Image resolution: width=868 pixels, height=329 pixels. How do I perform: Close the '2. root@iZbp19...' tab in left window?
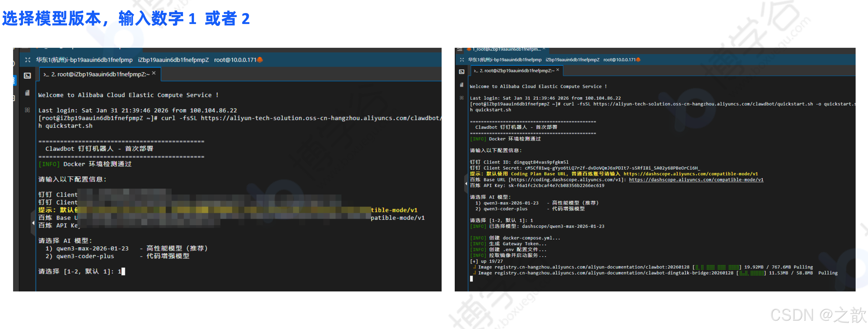click(154, 73)
